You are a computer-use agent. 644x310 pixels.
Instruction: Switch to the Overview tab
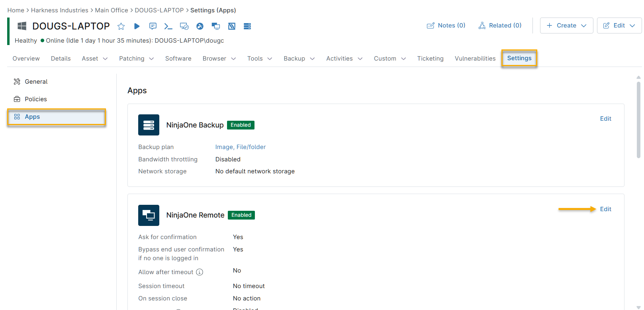click(x=26, y=59)
